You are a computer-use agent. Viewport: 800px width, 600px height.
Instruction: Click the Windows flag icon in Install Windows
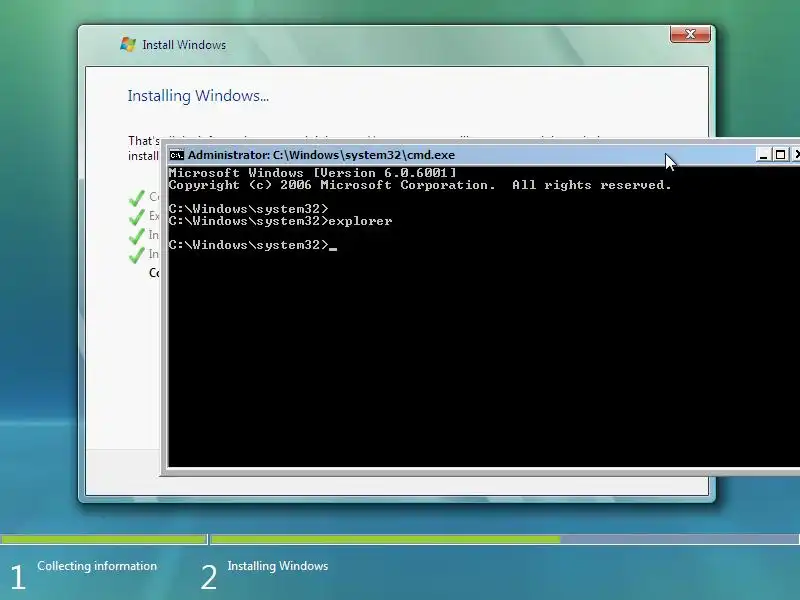(x=128, y=44)
